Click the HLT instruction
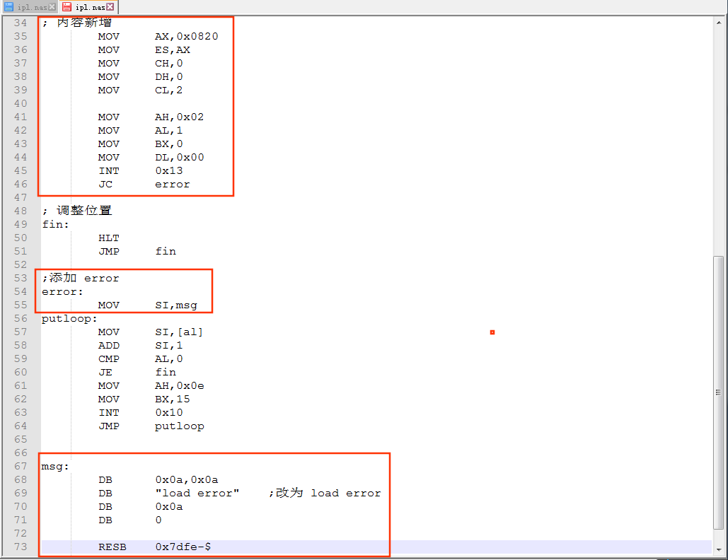728x560 pixels. (x=109, y=238)
